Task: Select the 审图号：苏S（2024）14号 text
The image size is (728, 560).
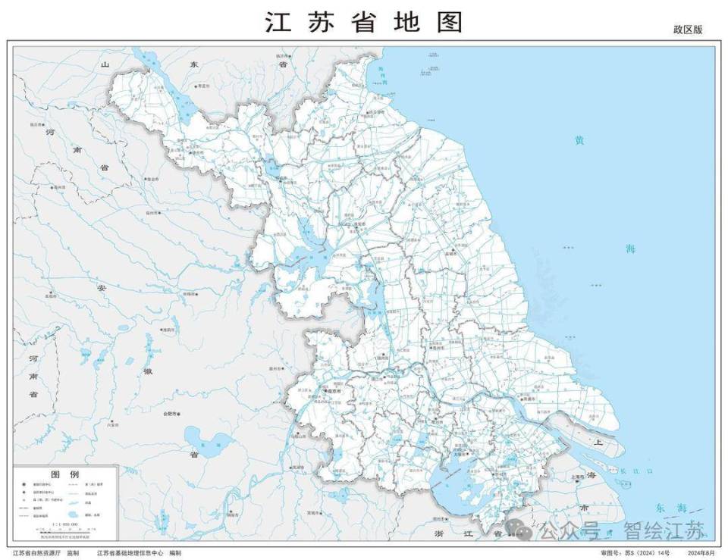Action: pyautogui.click(x=635, y=553)
